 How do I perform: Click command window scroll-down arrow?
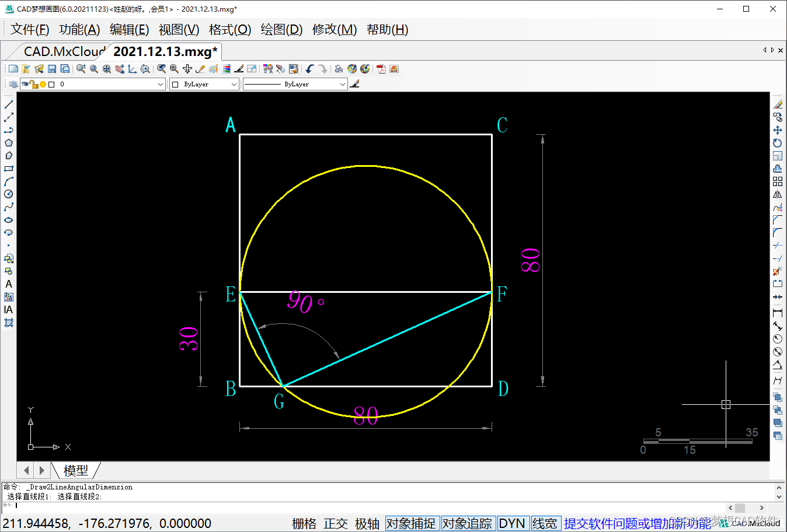pyautogui.click(x=779, y=497)
